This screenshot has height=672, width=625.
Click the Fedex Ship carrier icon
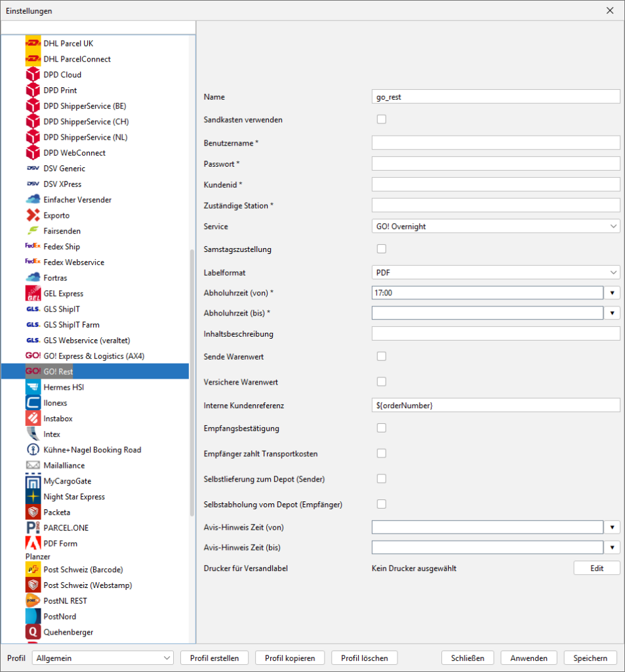pyautogui.click(x=33, y=247)
